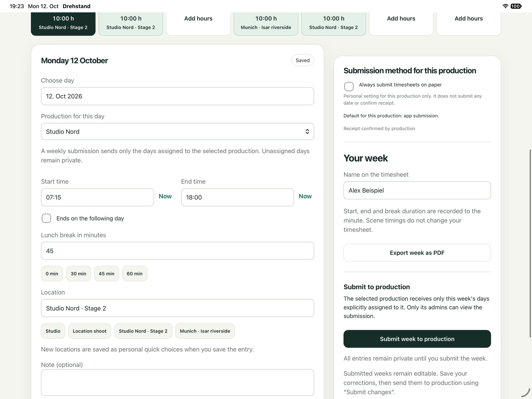This screenshot has height=399, width=532.
Task: Click the page scrollbar on the right edge
Action: tap(530, 243)
